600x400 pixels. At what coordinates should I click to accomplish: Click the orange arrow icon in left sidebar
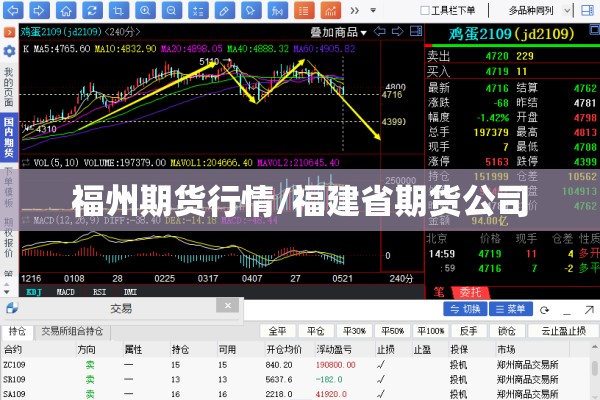9,32
